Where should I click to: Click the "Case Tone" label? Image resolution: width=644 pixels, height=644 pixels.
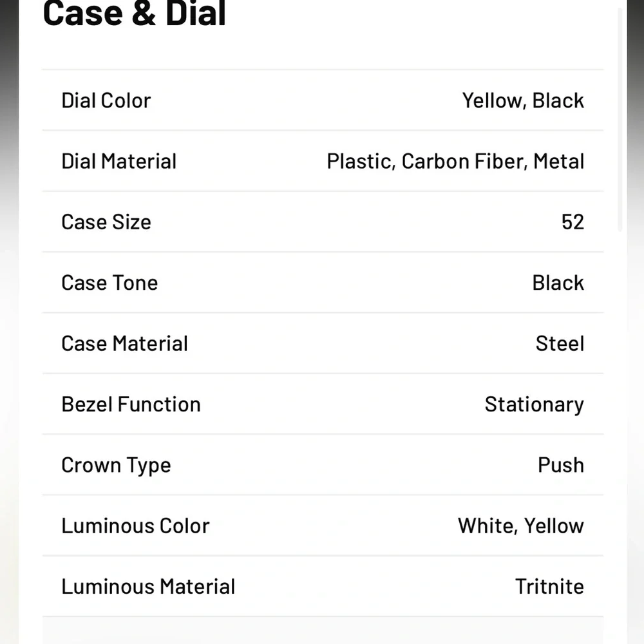coord(109,283)
